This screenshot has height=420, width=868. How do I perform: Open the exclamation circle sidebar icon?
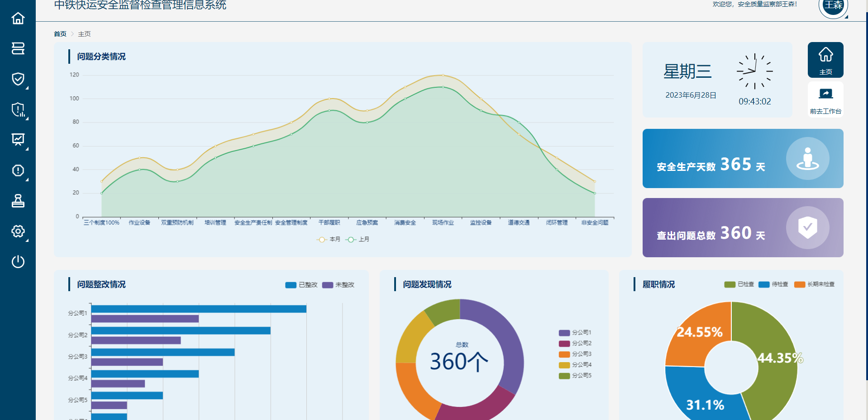[x=18, y=170]
